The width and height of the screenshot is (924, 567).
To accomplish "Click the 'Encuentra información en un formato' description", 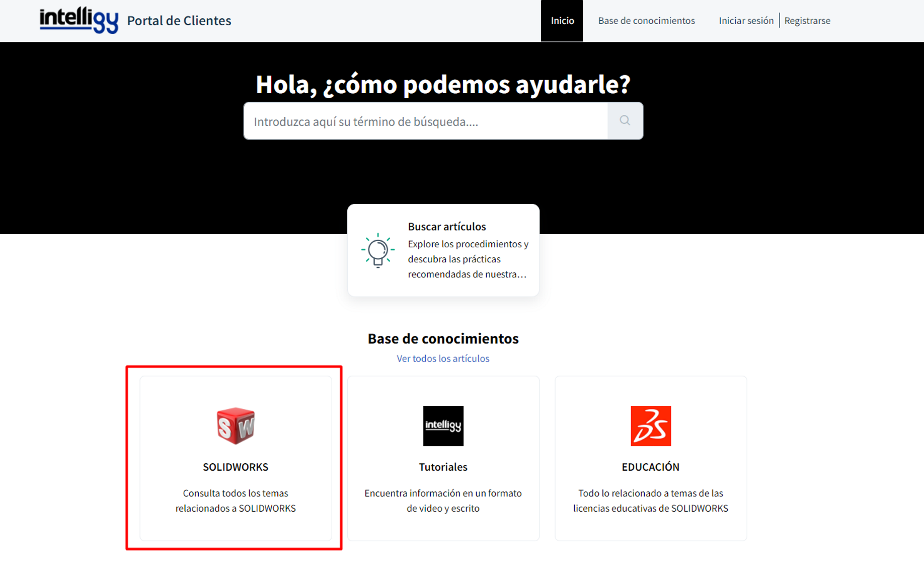I will coord(443,501).
